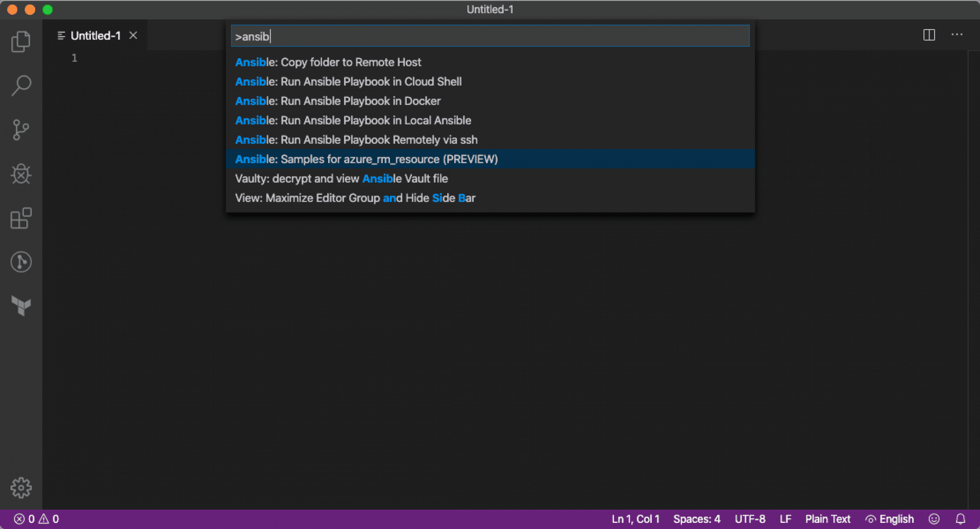Viewport: 980px width, 529px height.
Task: Choose Run Ansible Playbook in Local Ansible
Action: point(490,120)
